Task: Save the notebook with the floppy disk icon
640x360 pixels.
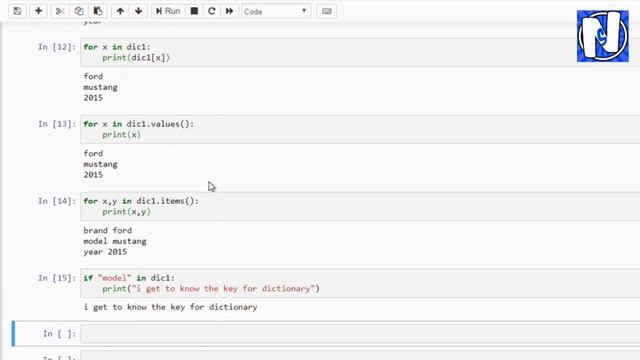Action: coord(17,11)
